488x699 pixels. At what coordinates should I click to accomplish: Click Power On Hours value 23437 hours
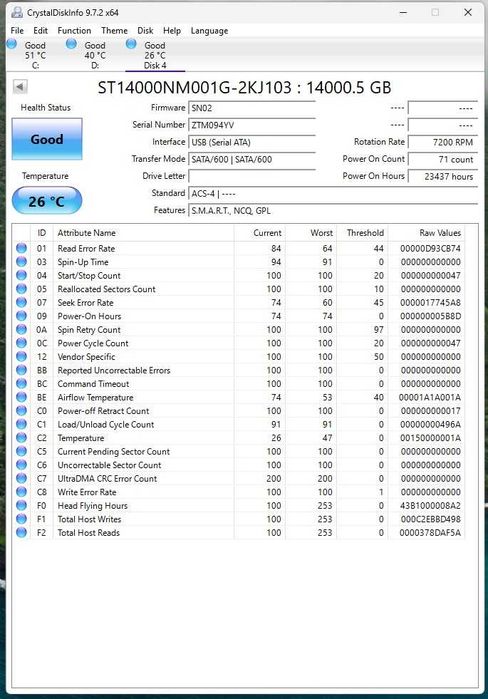443,177
